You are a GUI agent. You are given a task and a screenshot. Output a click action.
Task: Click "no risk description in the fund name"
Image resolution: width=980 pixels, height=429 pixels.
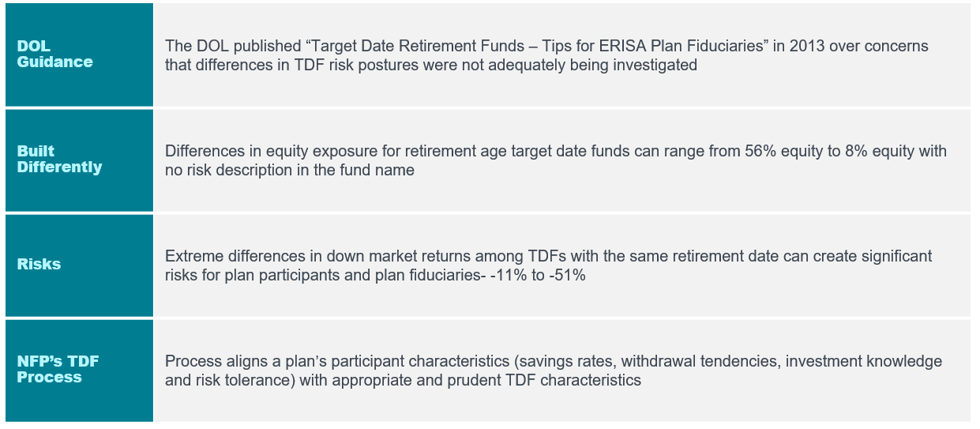coord(290,171)
